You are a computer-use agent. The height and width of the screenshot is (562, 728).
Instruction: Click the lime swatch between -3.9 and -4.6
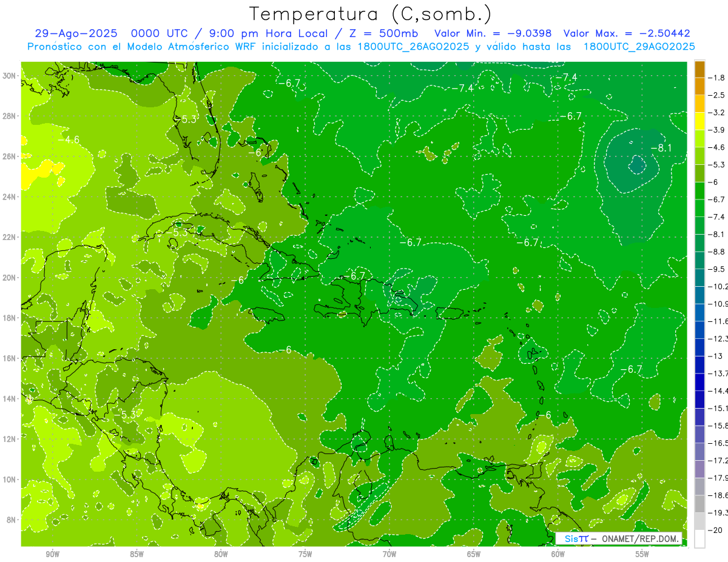click(x=699, y=138)
